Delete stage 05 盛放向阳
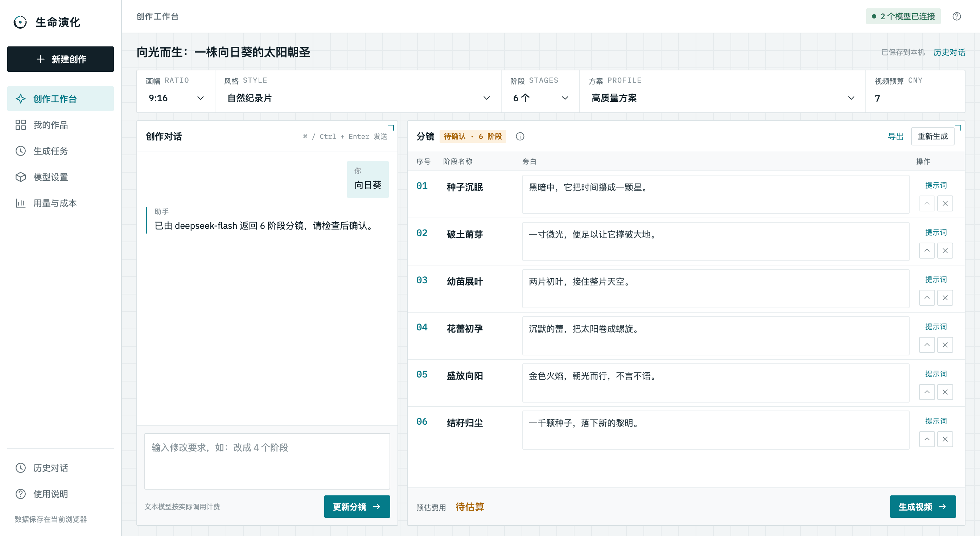The image size is (980, 536). coord(945,392)
